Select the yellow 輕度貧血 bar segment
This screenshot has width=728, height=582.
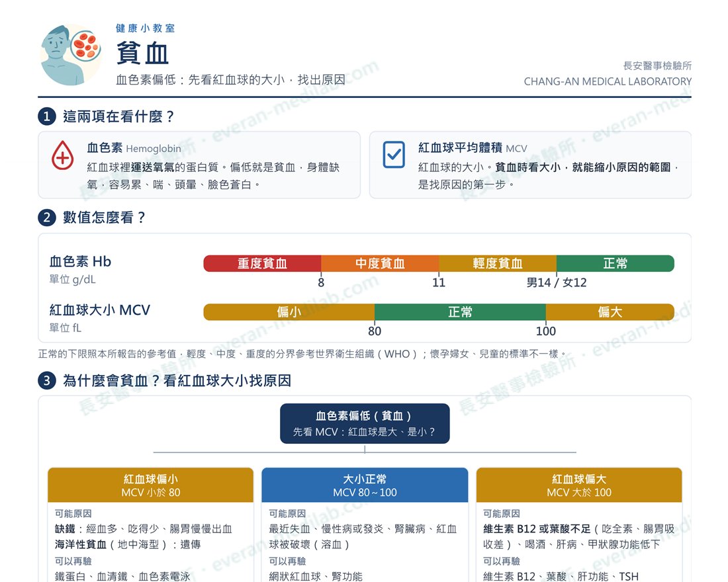click(x=498, y=263)
